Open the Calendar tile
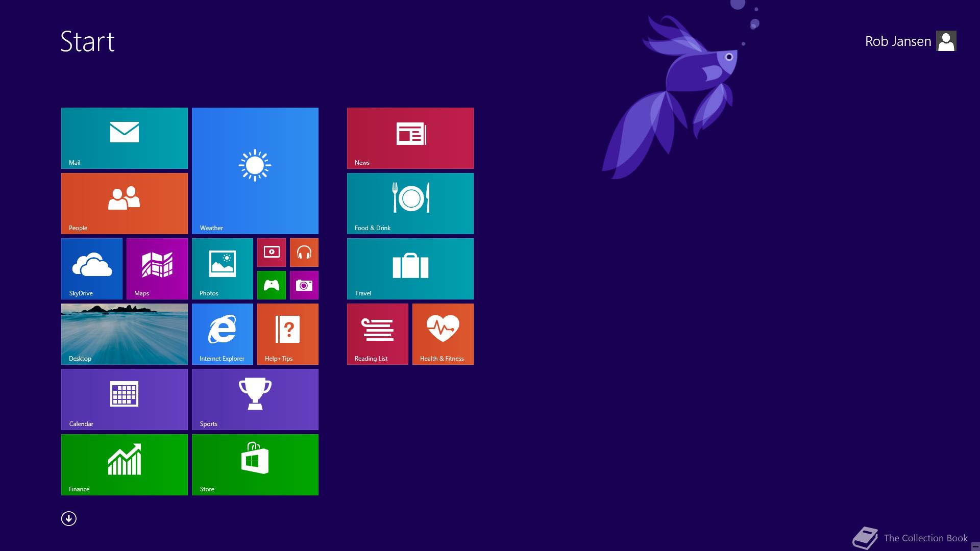 (x=125, y=399)
